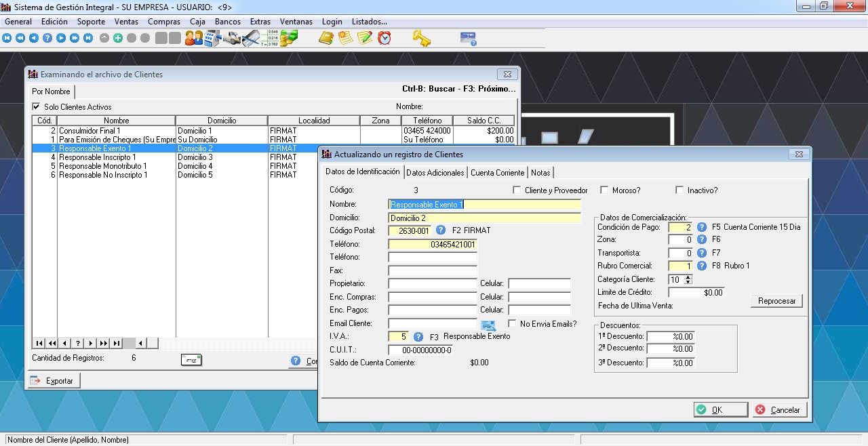Viewport: 868px width, 446px height.
Task: Uncheck Solo Clientes Activos
Action: point(37,107)
